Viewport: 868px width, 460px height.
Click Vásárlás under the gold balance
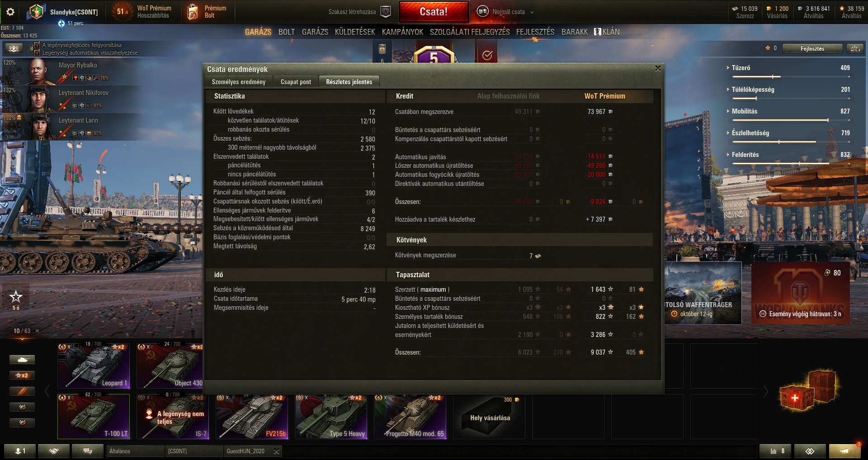point(777,16)
